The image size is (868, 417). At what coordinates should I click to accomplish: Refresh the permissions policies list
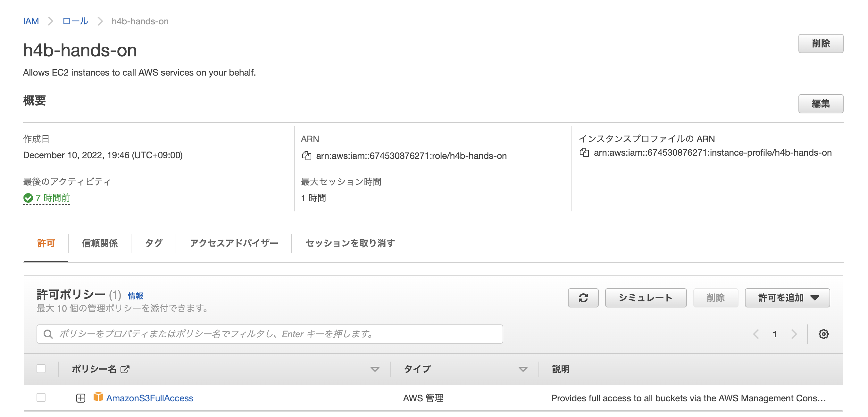point(583,298)
